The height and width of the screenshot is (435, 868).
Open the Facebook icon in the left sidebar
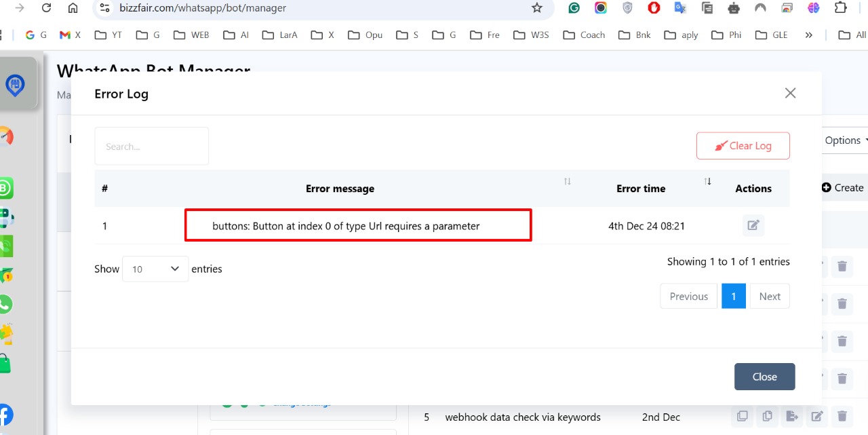tap(5, 415)
